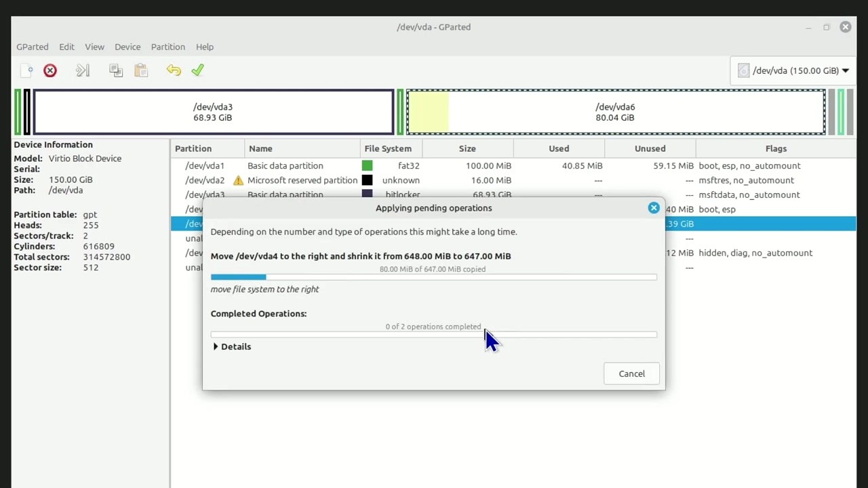Click the Delete partition icon (red circle)
The width and height of the screenshot is (868, 488).
50,70
